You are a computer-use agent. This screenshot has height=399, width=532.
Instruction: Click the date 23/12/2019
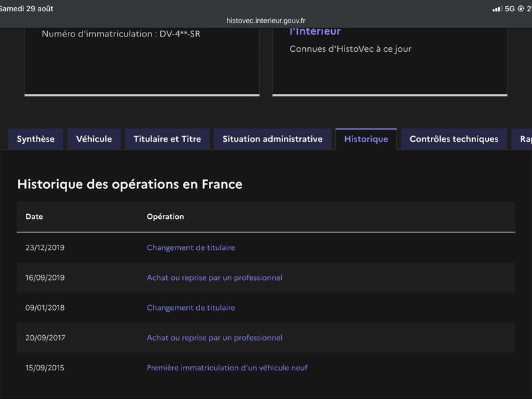coord(45,247)
